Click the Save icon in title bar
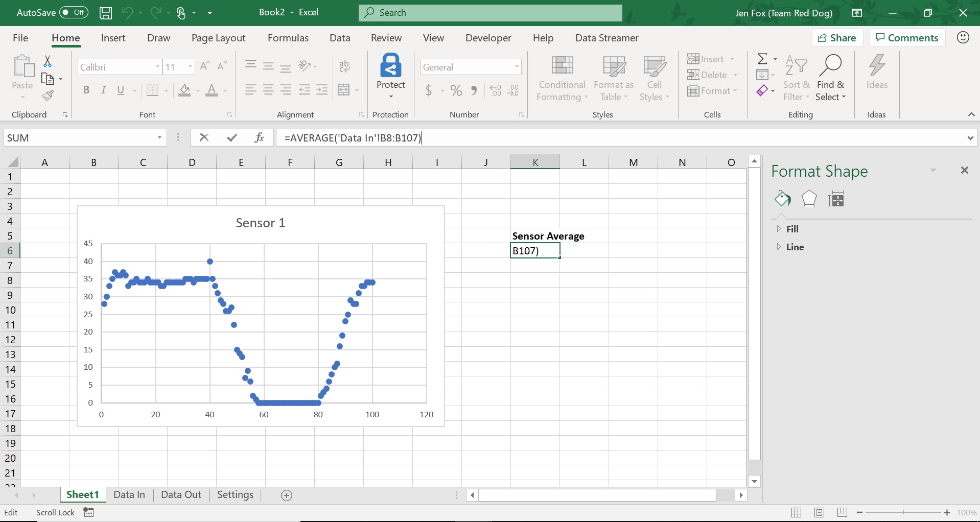This screenshot has height=522, width=980. (x=106, y=13)
